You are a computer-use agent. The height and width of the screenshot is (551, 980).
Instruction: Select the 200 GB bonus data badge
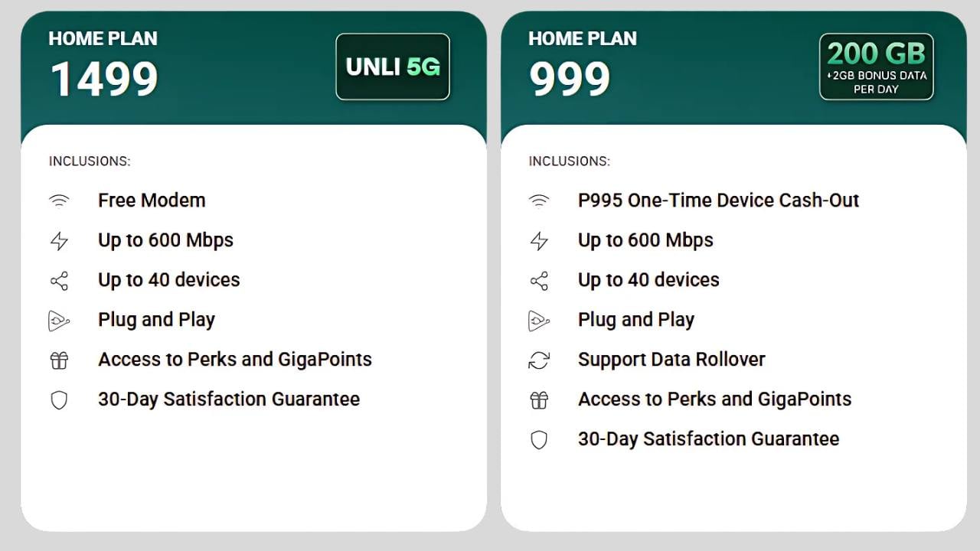pos(876,67)
